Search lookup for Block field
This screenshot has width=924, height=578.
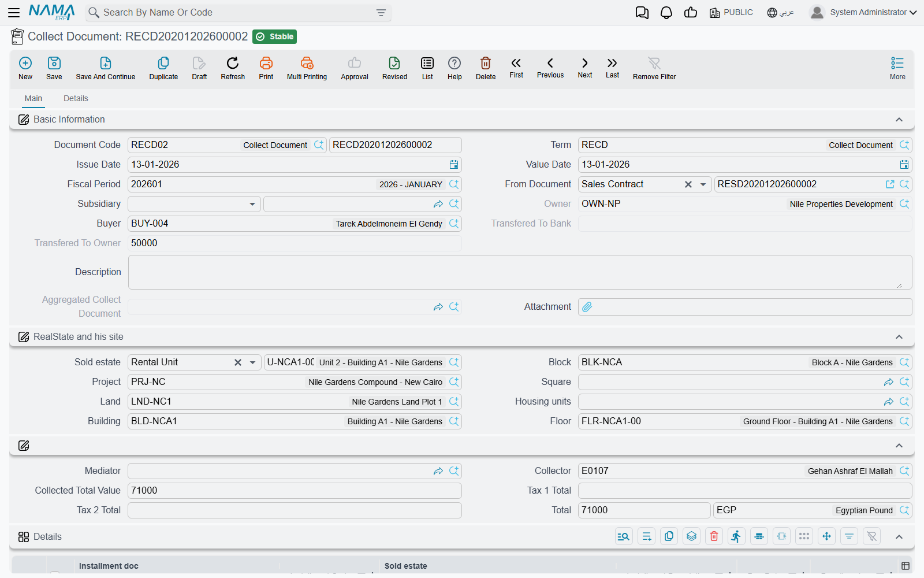point(904,362)
